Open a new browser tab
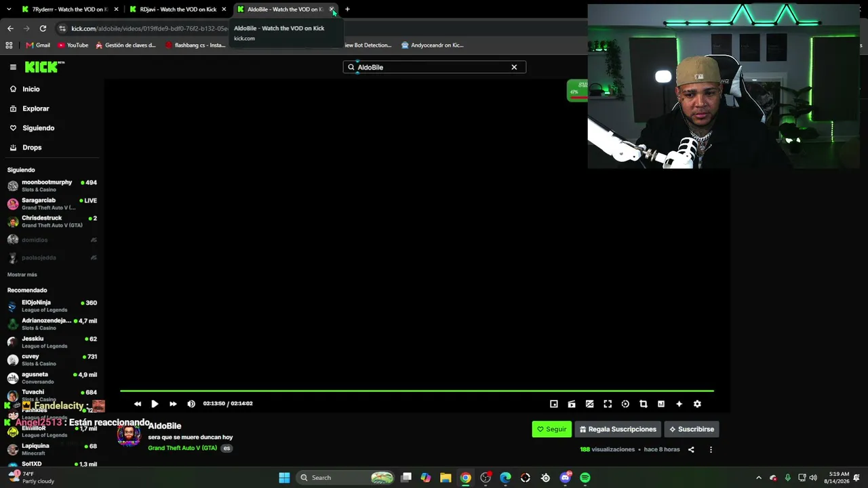This screenshot has height=488, width=868. (347, 9)
